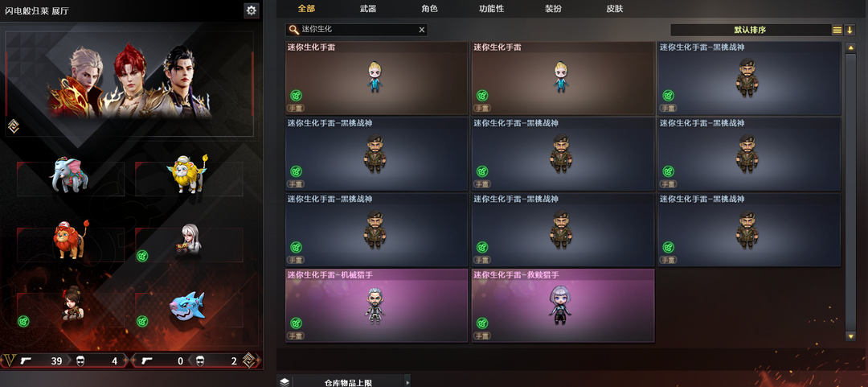
Task: Click the yellow lion with staff slot
Action: [189, 176]
